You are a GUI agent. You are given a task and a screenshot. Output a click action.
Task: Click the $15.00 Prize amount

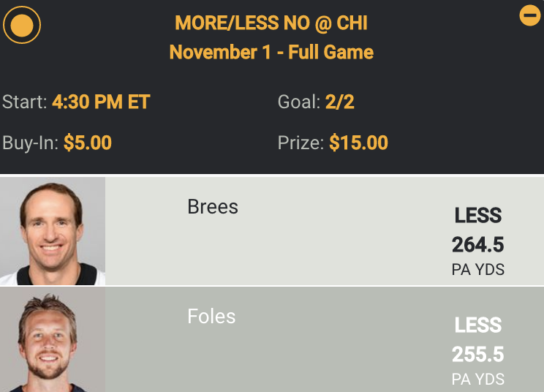click(x=358, y=142)
